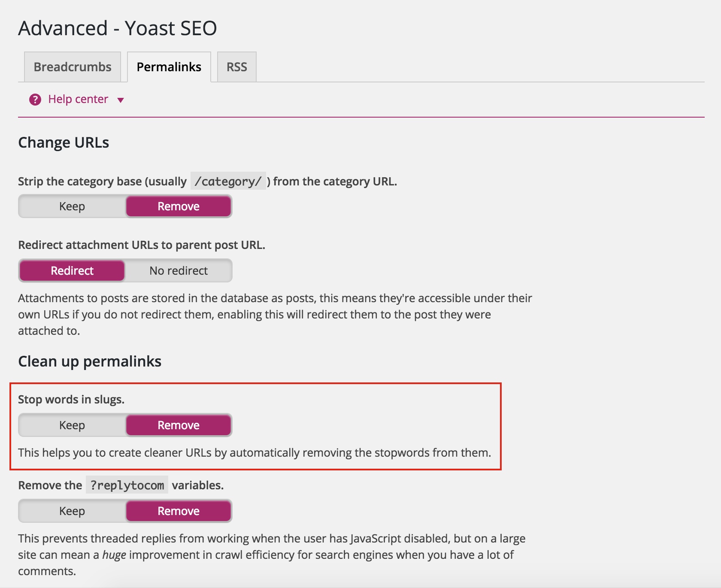Click the Help center question mark icon
The height and width of the screenshot is (588, 721).
35,100
